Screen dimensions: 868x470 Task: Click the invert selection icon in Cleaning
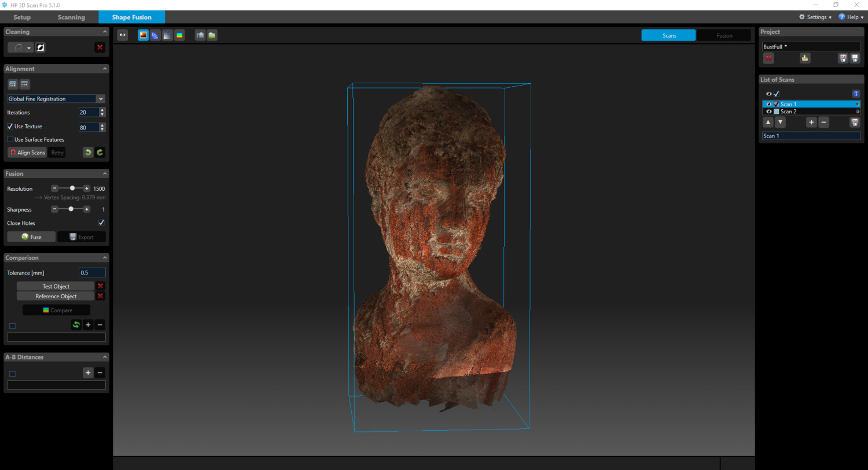point(40,47)
